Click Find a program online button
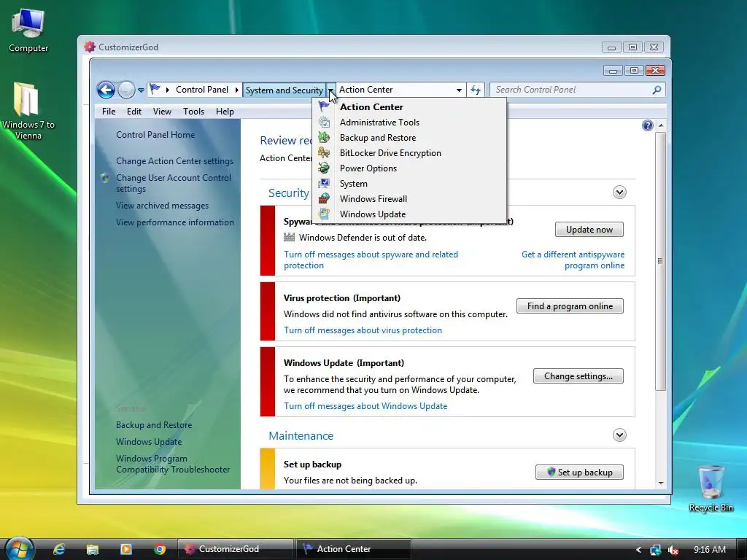 coord(570,306)
